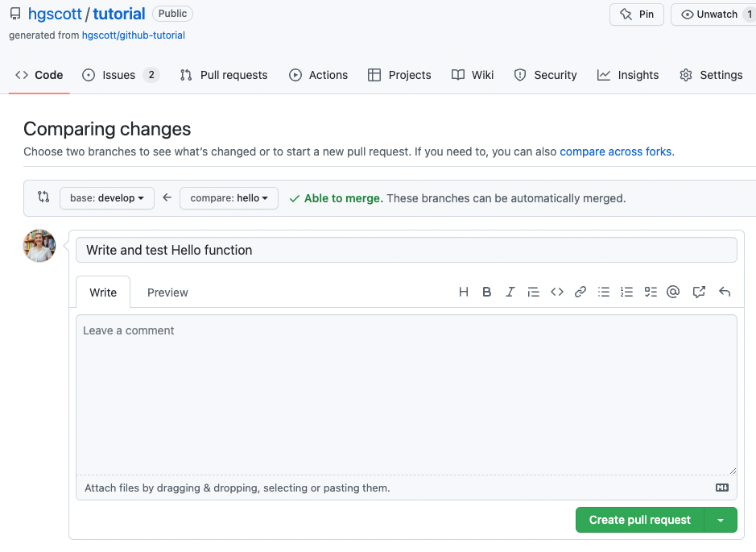
Task: Follow the hgscott/github-tutorial template link
Action: pos(133,35)
